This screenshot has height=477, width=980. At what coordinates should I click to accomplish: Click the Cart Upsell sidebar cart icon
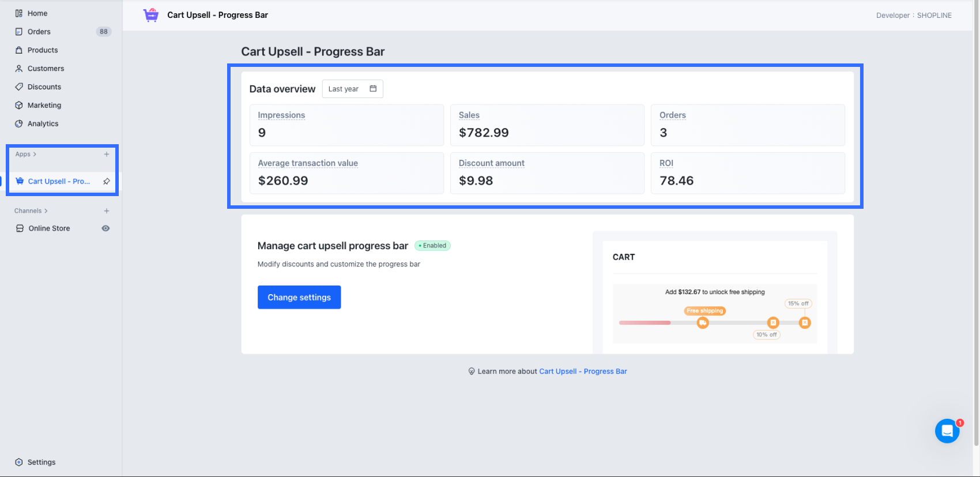coord(20,181)
